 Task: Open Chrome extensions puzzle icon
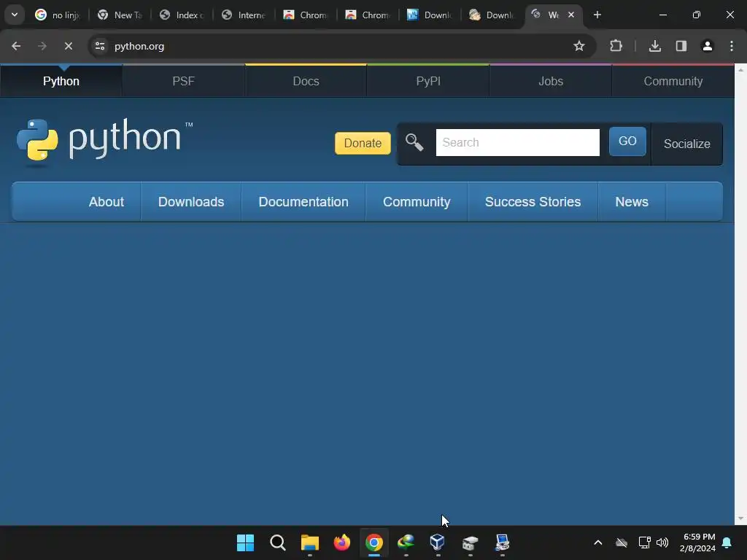tap(616, 46)
